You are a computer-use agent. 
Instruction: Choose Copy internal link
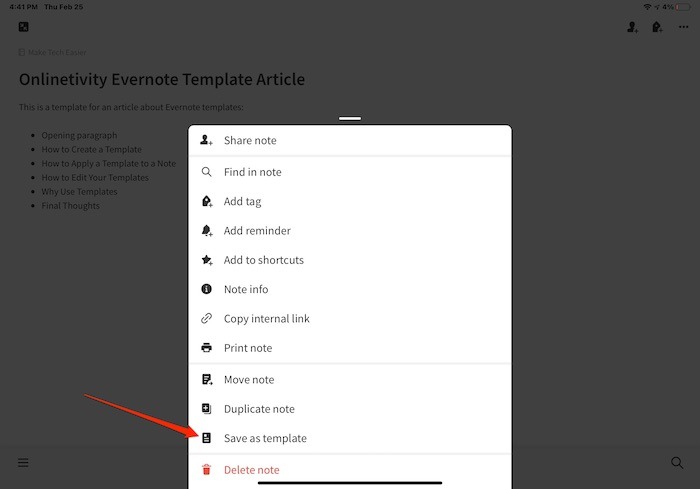[350, 318]
